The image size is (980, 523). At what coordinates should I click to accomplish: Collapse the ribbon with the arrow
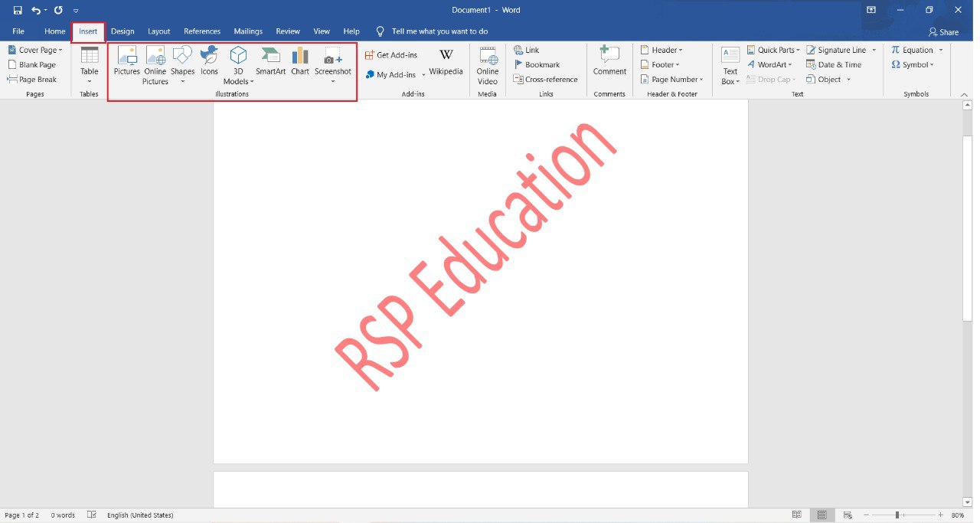click(965, 93)
